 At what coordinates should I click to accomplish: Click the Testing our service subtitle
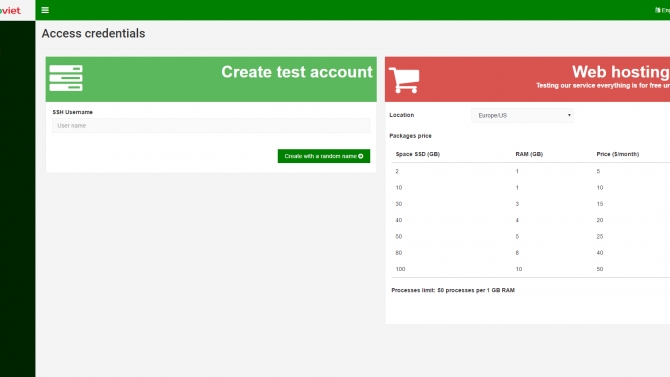[603, 85]
